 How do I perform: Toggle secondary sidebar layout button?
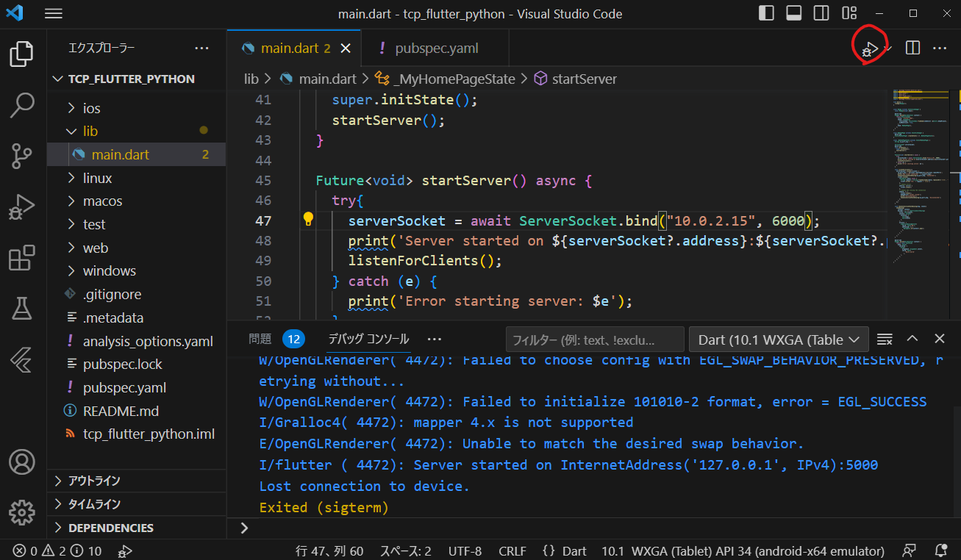click(821, 13)
